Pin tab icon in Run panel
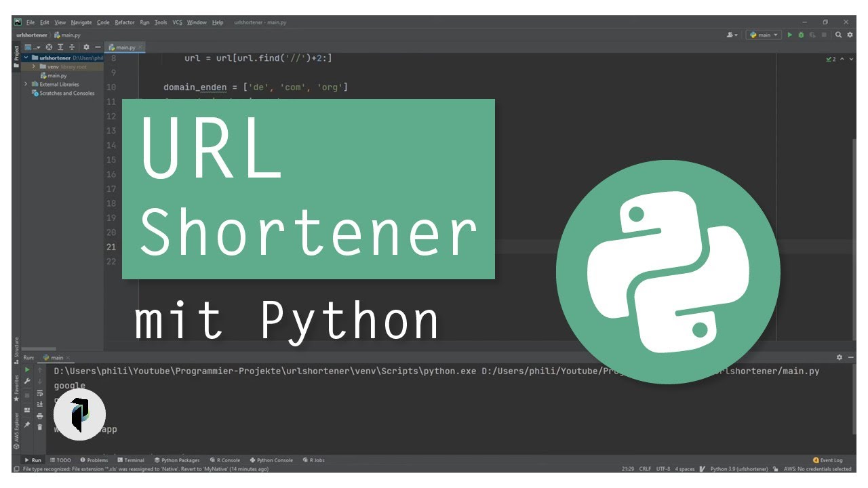Image resolution: width=868 pixels, height=488 pixels. [x=27, y=425]
